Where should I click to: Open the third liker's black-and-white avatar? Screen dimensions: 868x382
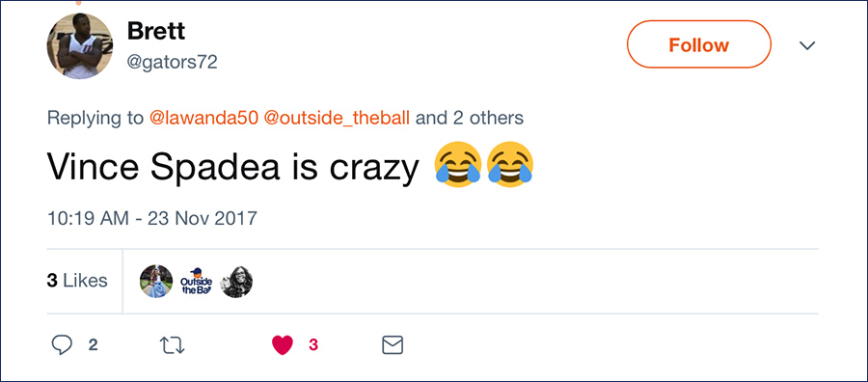(x=237, y=282)
